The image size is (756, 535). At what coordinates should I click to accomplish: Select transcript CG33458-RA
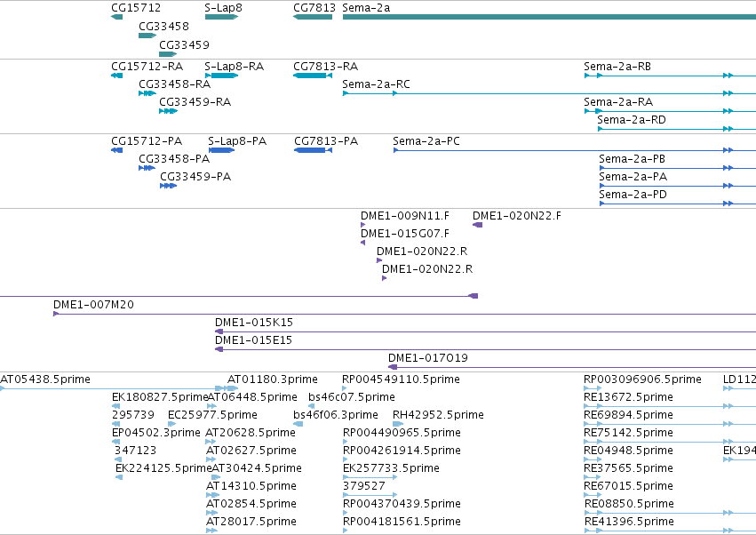tap(174, 84)
